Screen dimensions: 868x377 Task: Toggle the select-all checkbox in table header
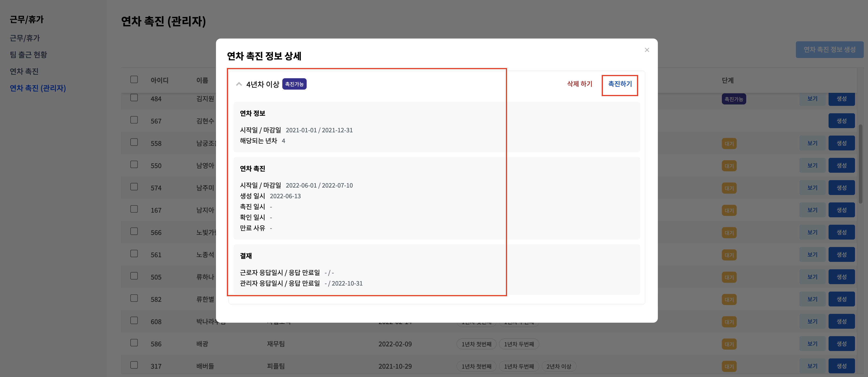134,80
